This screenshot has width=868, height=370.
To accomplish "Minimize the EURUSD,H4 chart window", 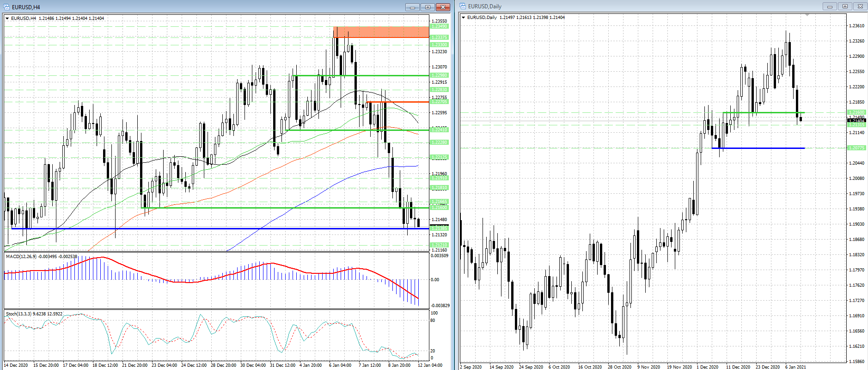I will coord(412,7).
